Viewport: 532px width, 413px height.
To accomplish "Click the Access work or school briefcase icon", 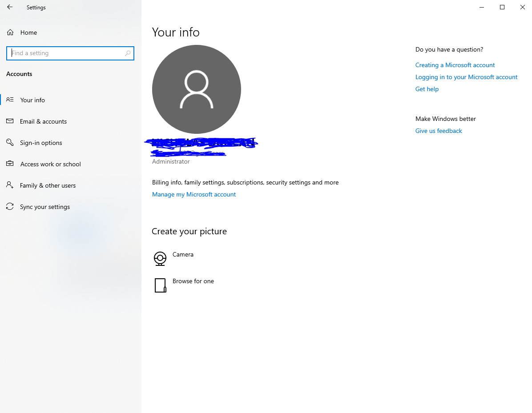I will (10, 164).
